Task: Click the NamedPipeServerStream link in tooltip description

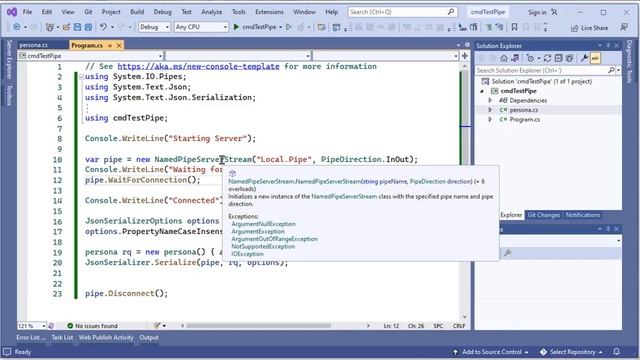Action: (x=344, y=196)
